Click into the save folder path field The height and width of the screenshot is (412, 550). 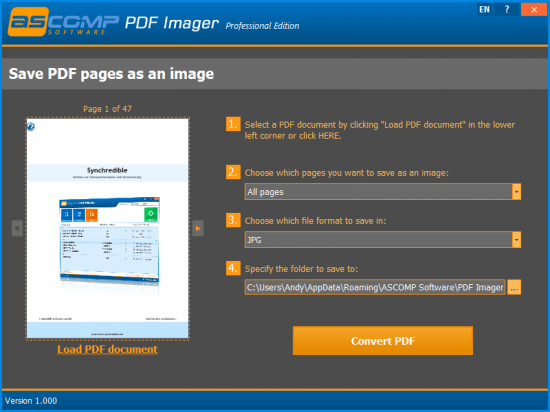point(375,288)
